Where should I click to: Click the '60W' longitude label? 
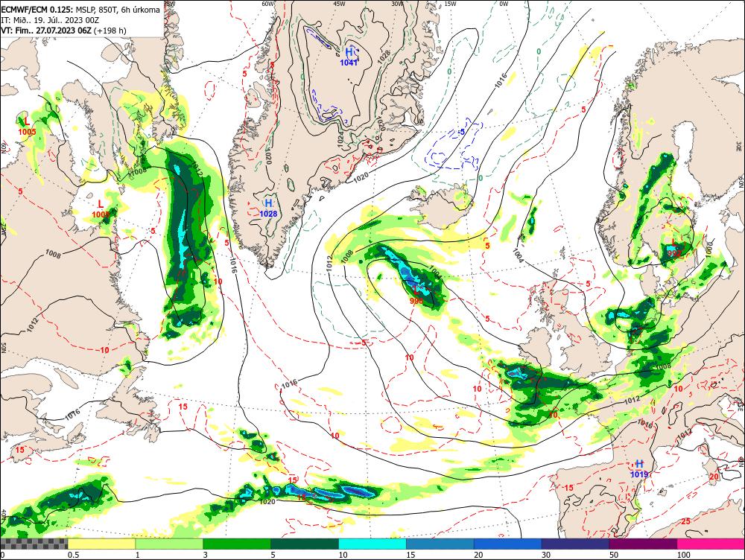click(268, 3)
